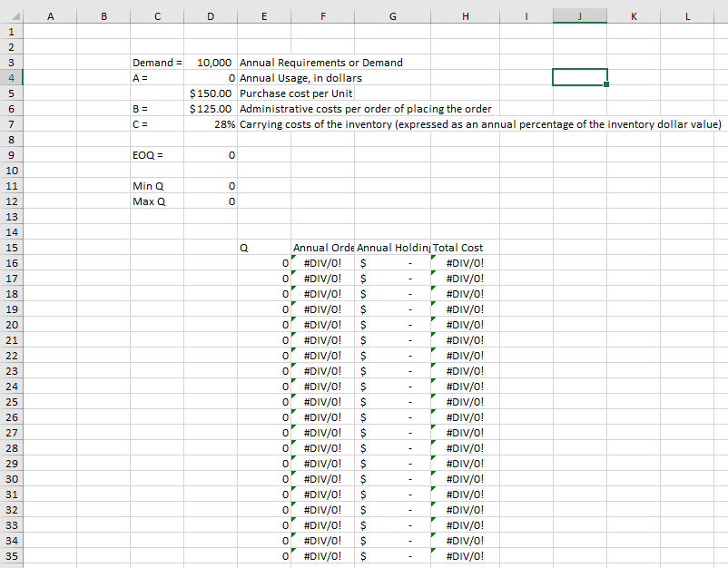Select row 9 header
728x568 pixels.
[x=11, y=155]
